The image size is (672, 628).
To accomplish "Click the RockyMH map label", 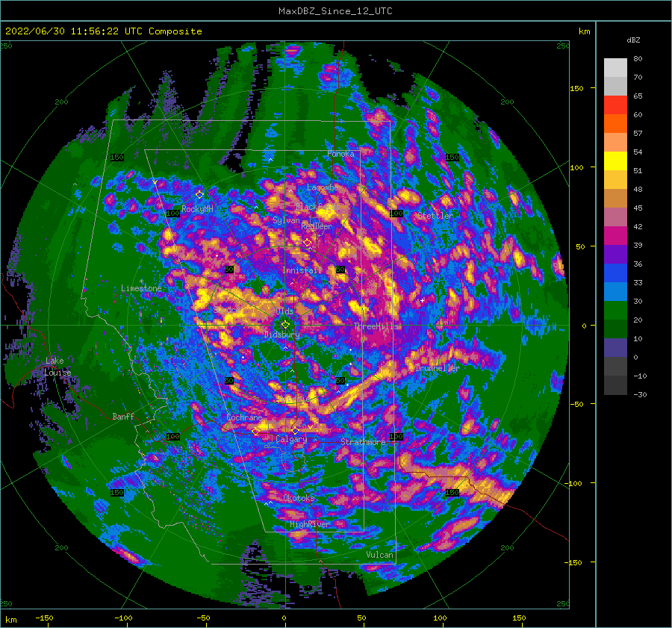I will (197, 209).
